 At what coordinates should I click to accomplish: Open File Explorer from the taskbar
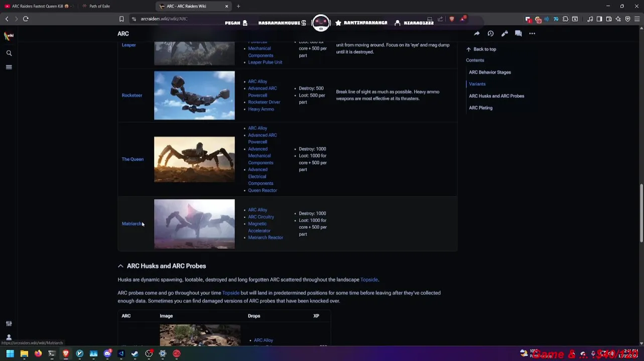(x=24, y=354)
